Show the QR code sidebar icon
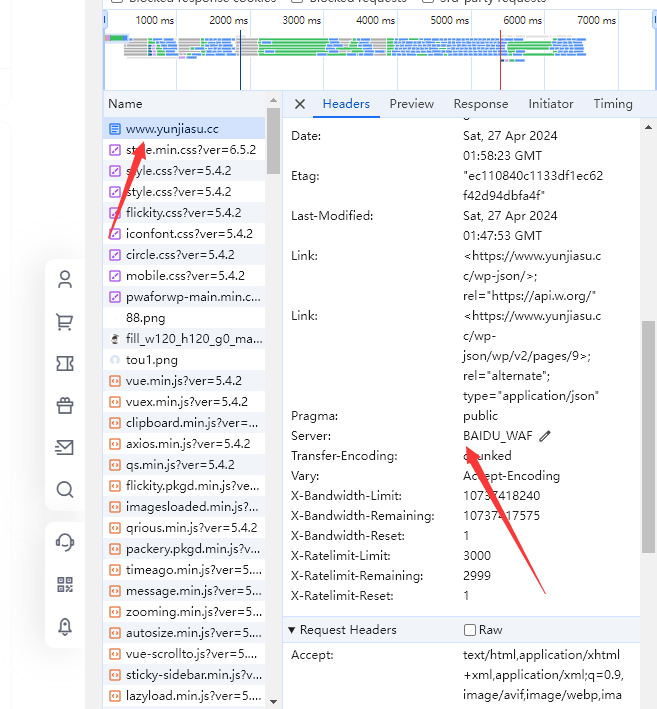The image size is (657, 709). coord(65,584)
